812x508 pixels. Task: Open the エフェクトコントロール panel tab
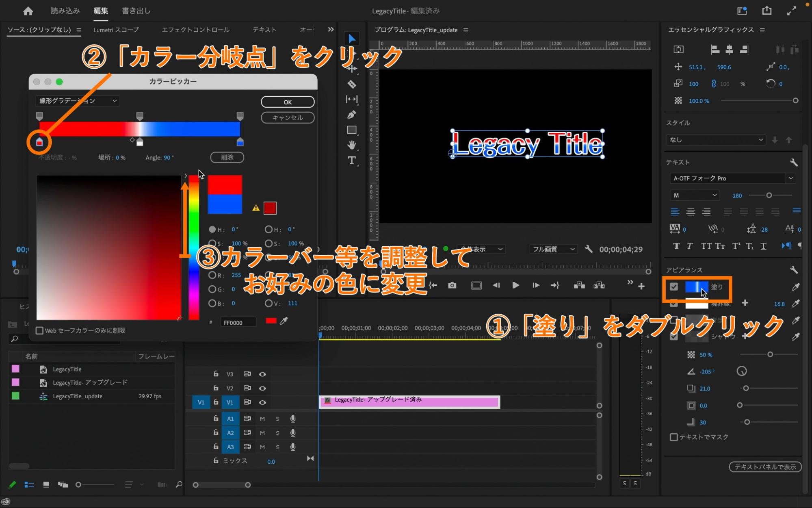[x=195, y=30]
